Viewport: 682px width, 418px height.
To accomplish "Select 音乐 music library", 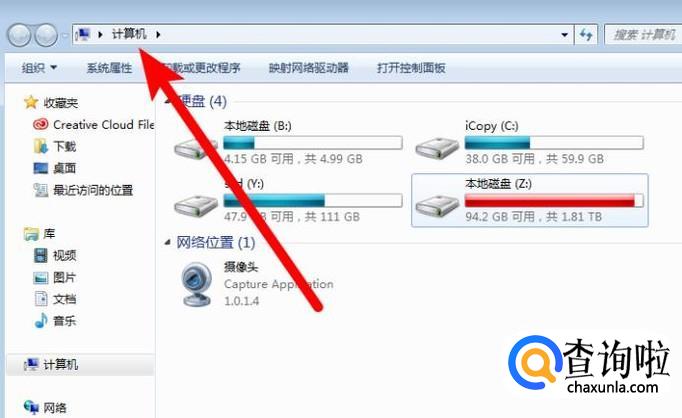I will point(55,321).
